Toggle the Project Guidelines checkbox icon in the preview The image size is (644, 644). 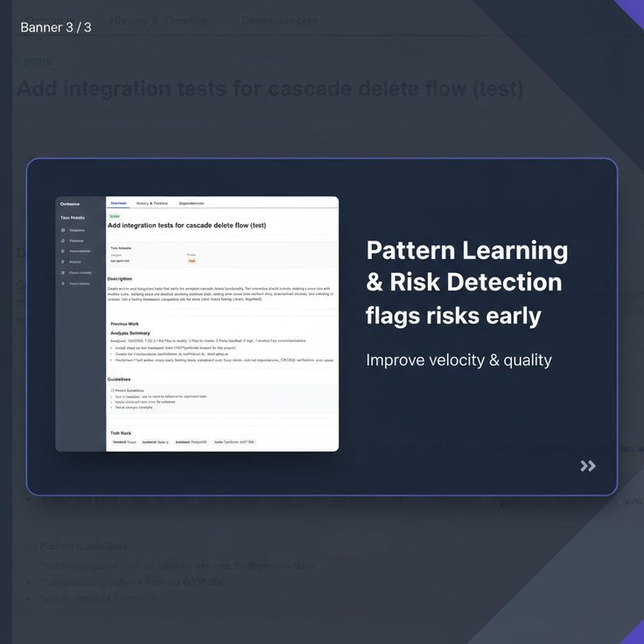click(113, 390)
